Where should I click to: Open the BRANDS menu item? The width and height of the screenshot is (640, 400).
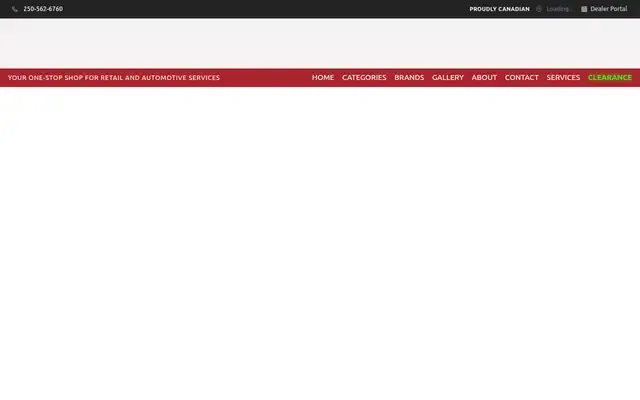409,78
